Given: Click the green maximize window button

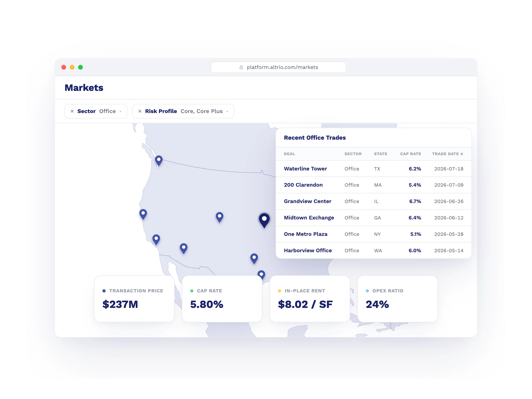Looking at the screenshot, I should (x=80, y=67).
